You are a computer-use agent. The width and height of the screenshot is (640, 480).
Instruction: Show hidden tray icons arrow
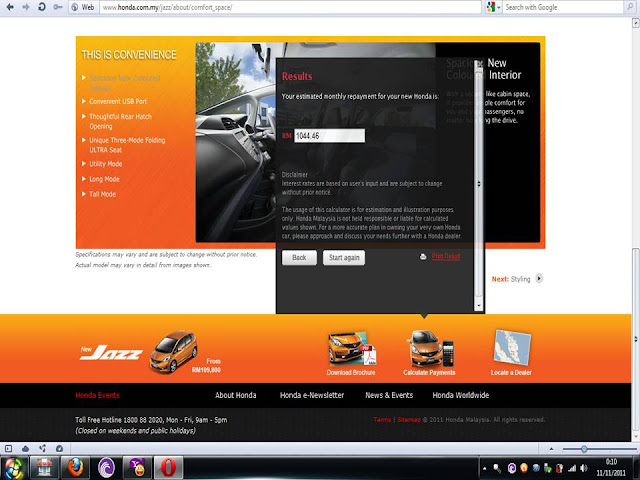(x=484, y=469)
